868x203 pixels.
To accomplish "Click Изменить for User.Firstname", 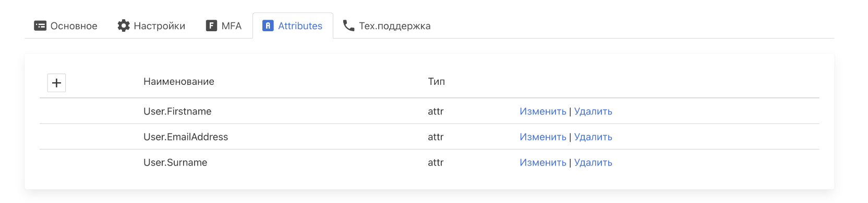I will coord(543,111).
